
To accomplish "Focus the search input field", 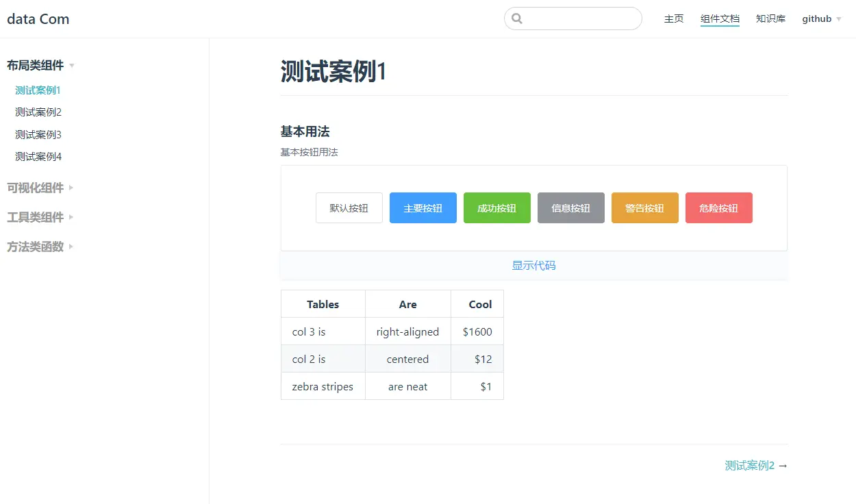I will pyautogui.click(x=573, y=18).
